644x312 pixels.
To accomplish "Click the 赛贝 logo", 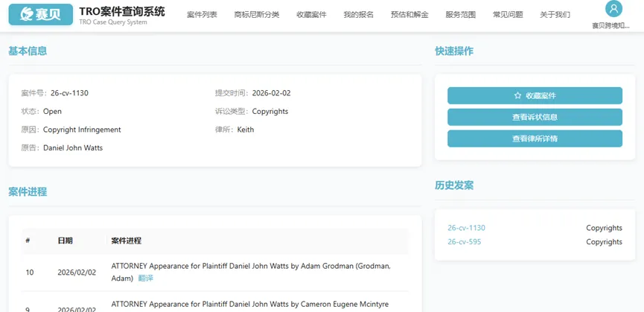I will [41, 14].
